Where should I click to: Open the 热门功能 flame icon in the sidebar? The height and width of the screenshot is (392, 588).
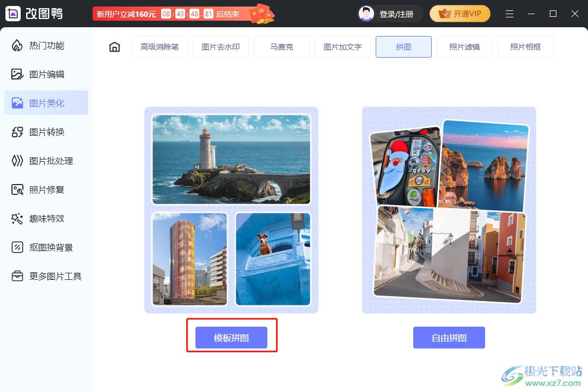[17, 46]
